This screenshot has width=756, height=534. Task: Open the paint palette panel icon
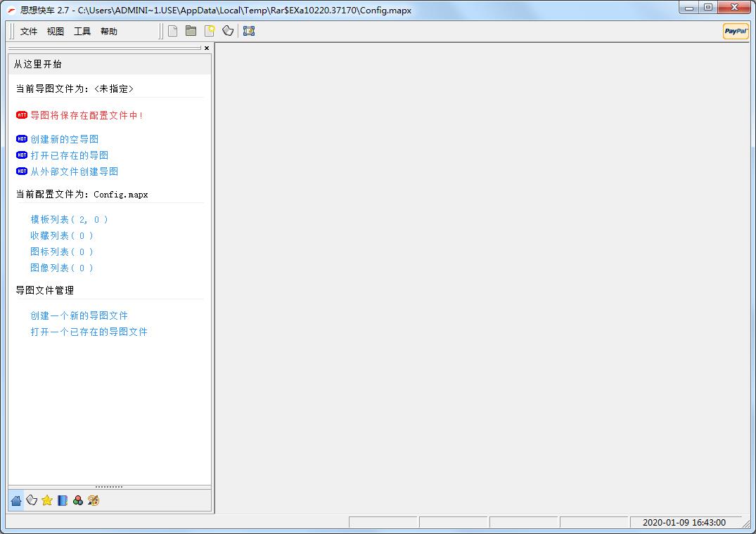coord(94,500)
